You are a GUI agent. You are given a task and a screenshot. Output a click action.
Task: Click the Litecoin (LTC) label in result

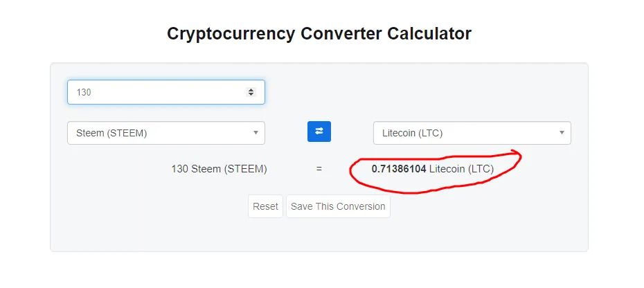462,169
